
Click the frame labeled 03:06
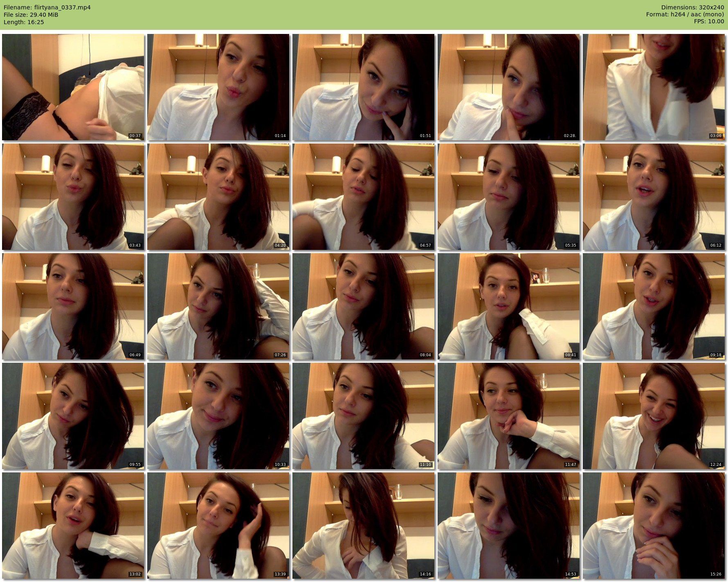654,87
